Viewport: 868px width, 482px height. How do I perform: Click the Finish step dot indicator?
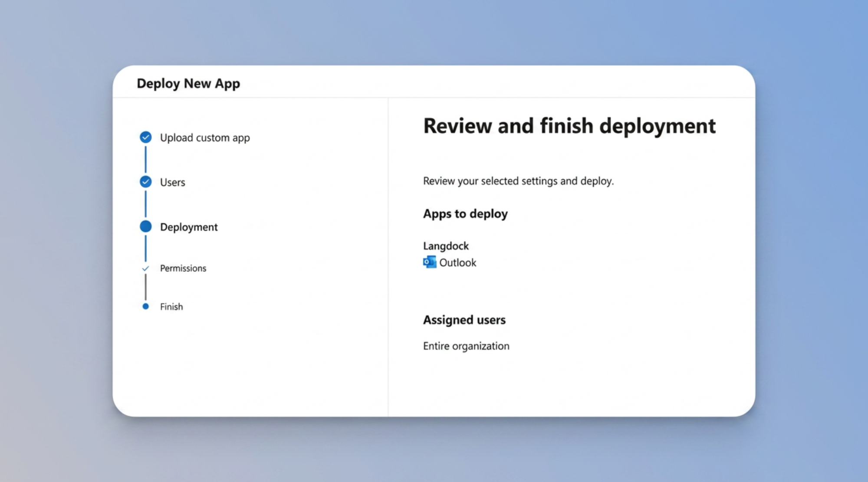146,306
